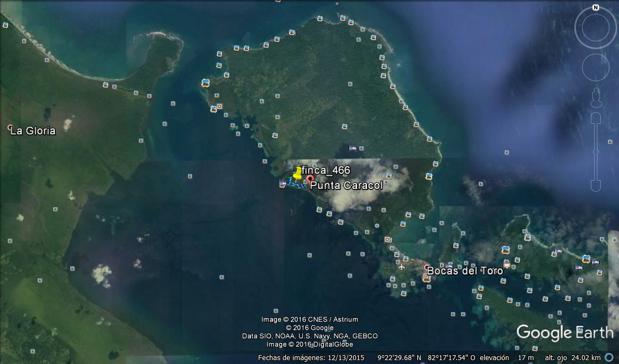Click small circle place icon below cloud
The height and width of the screenshot is (364, 619).
point(377,225)
